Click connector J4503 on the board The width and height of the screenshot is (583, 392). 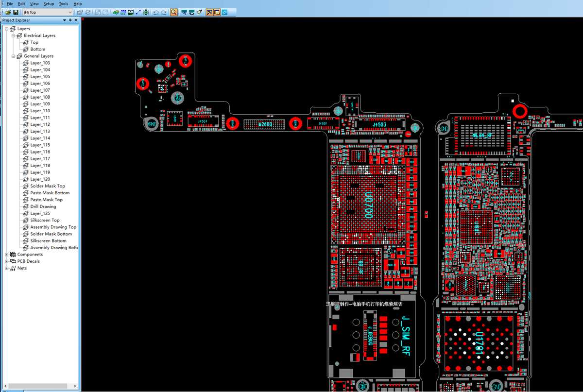point(379,125)
